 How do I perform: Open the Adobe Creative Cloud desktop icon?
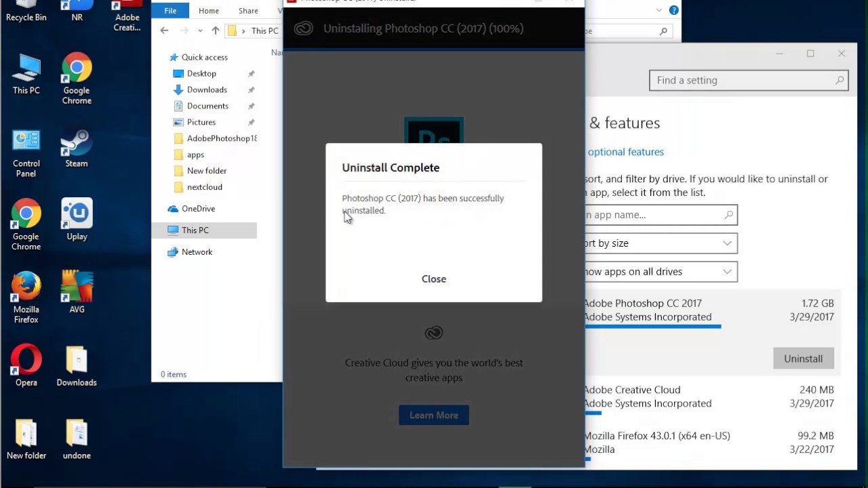127,16
